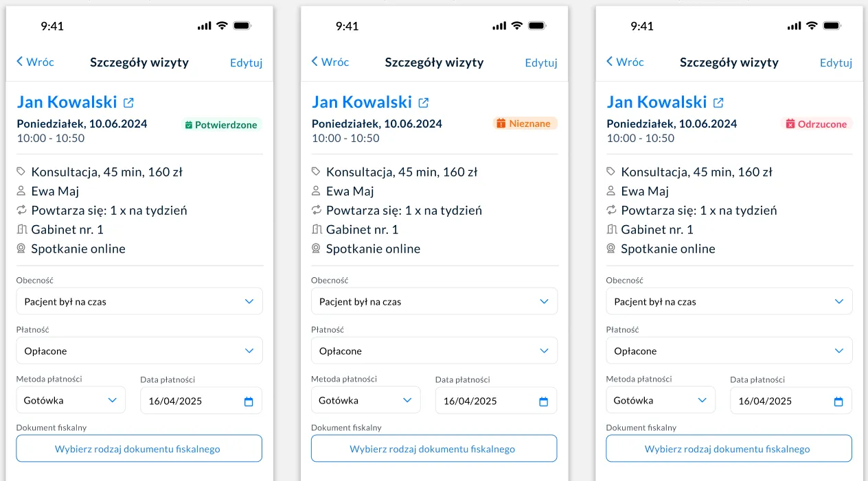868x481 pixels.
Task: Open Jan Kowalski name link on Odrzucone screen
Action: [x=656, y=102]
